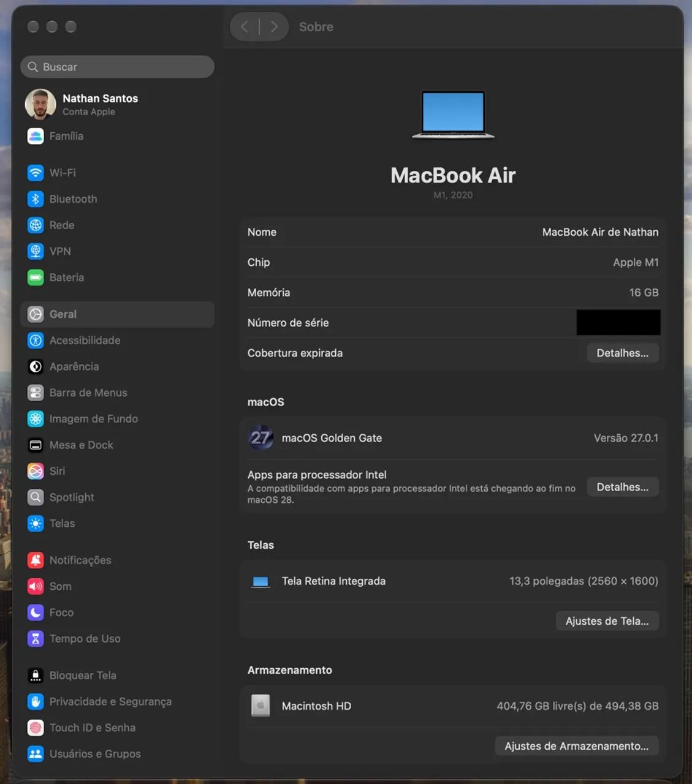Select the Telas sun icon in sidebar
This screenshot has width=692, height=784.
pyautogui.click(x=36, y=524)
